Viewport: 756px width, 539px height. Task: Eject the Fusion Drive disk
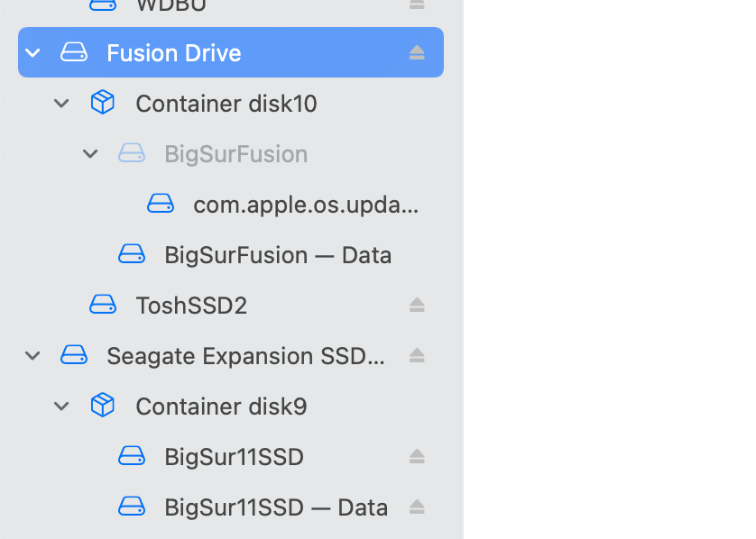tap(417, 52)
